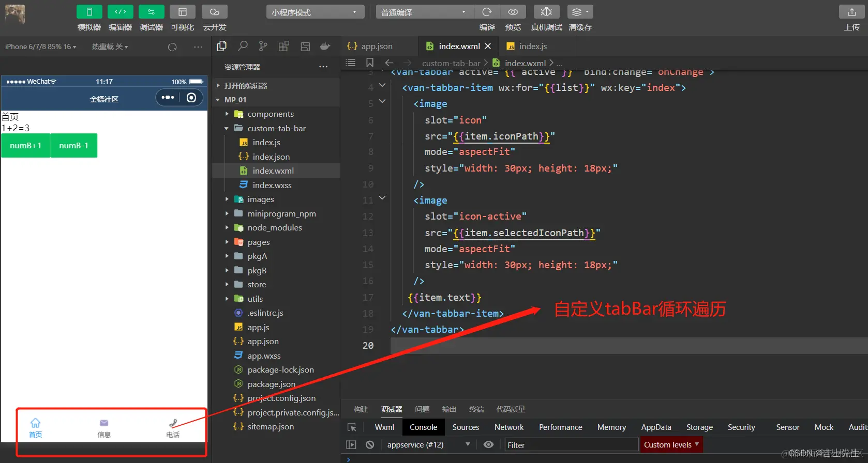Toggle the console sidebar panel icon

pos(351,444)
